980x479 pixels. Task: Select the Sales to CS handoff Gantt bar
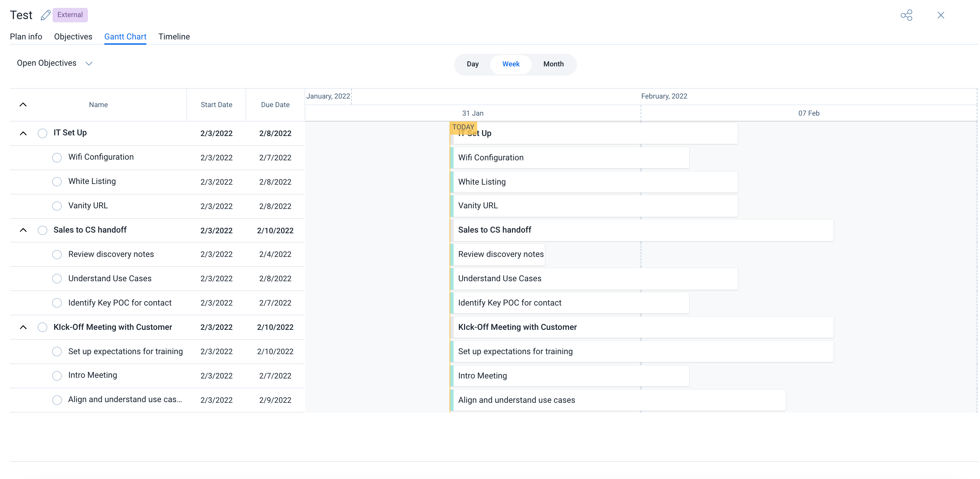641,230
